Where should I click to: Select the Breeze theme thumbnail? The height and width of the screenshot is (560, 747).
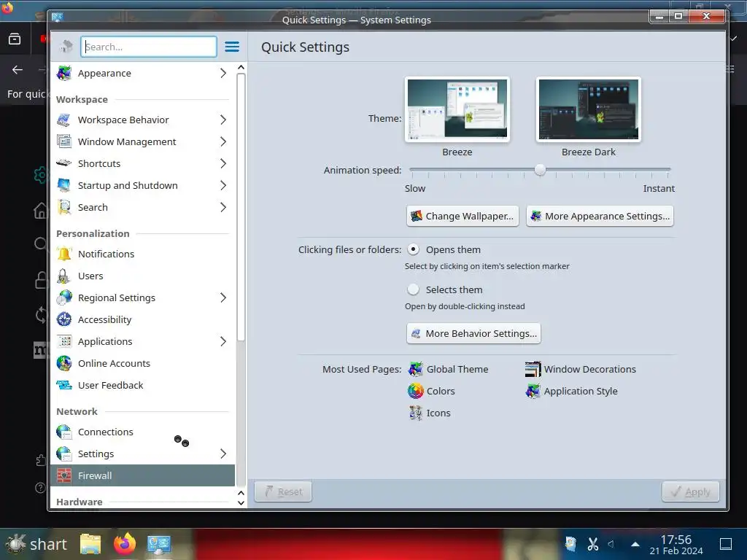457,109
